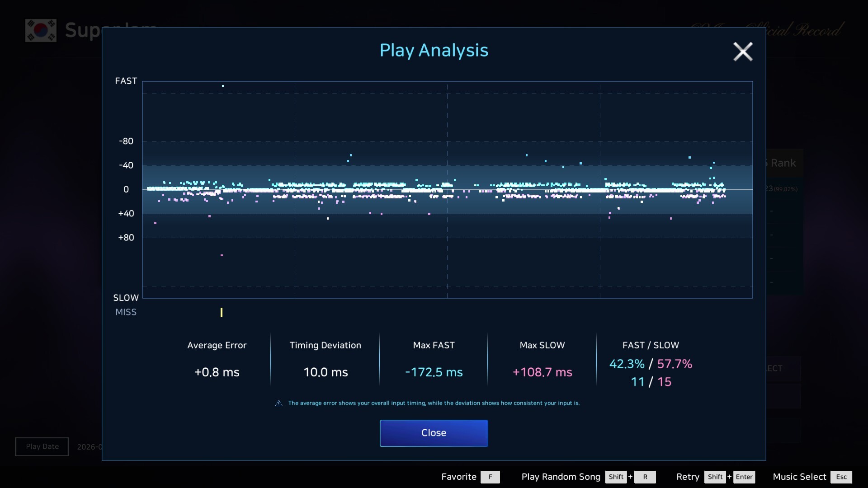Click the Play Date label box
868x488 pixels.
pyautogui.click(x=42, y=446)
